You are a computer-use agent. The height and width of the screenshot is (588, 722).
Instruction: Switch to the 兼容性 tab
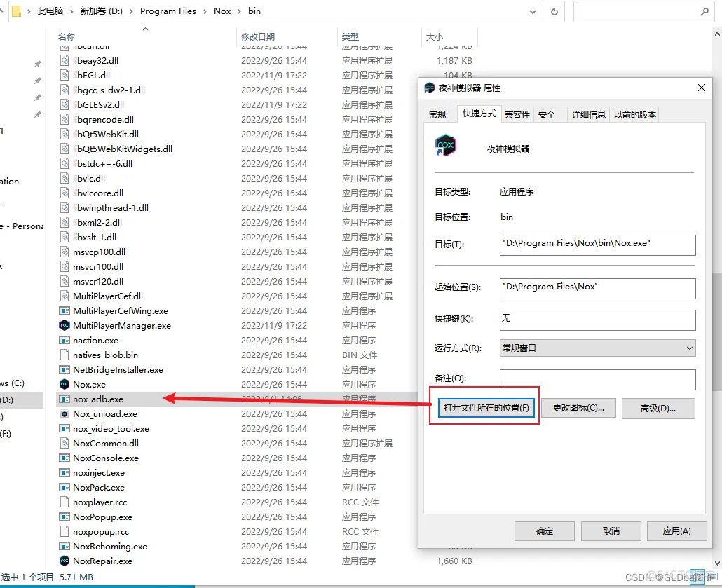coord(517,115)
